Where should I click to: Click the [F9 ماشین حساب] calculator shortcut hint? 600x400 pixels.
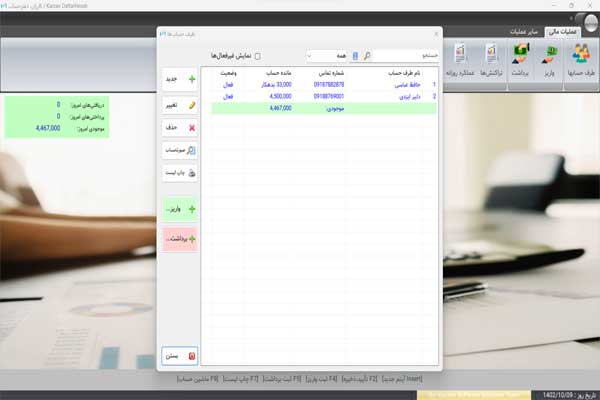pos(197,379)
